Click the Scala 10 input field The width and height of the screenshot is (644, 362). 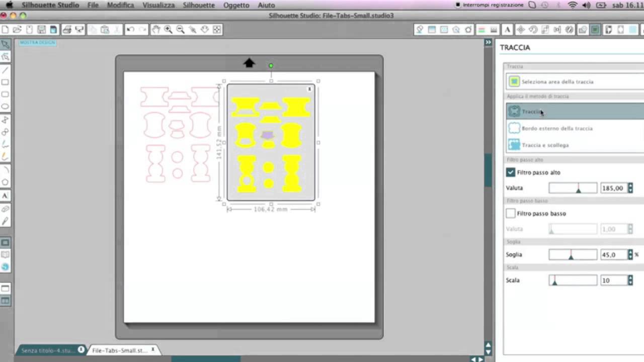(x=614, y=281)
